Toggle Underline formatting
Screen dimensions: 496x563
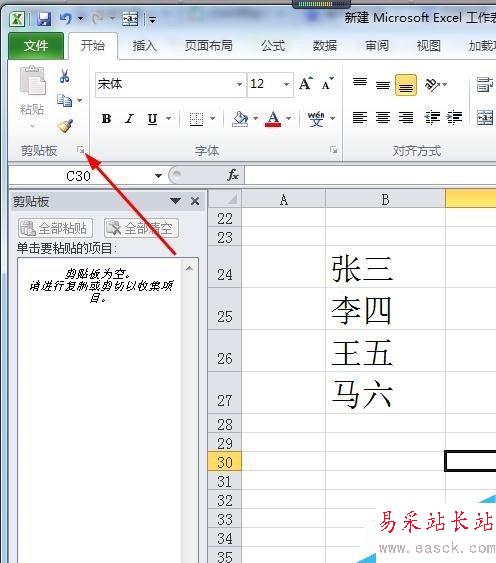152,118
